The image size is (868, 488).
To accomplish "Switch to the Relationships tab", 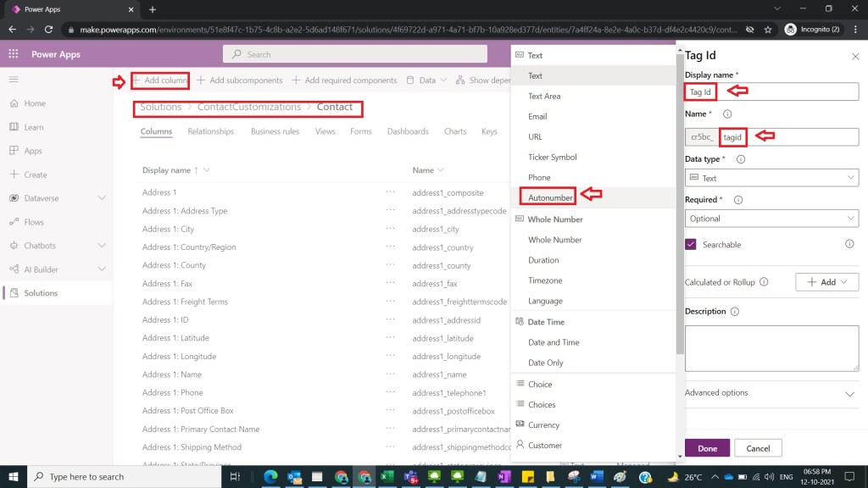I will (210, 131).
